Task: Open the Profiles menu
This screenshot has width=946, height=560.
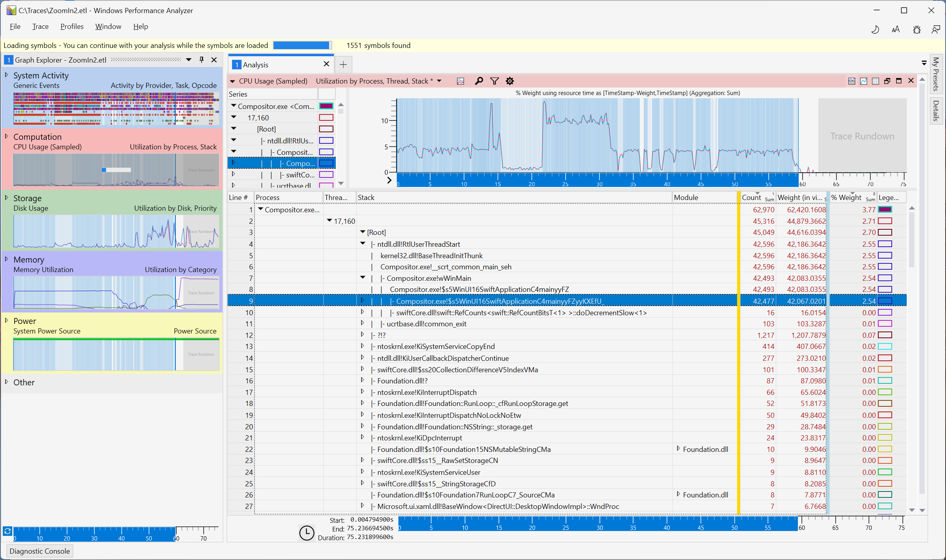Action: click(72, 27)
